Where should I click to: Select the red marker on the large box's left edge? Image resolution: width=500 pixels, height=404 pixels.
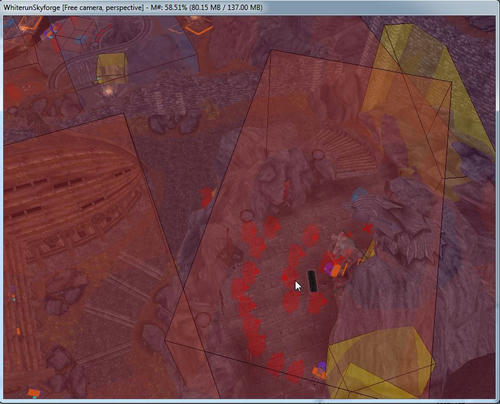[208, 197]
